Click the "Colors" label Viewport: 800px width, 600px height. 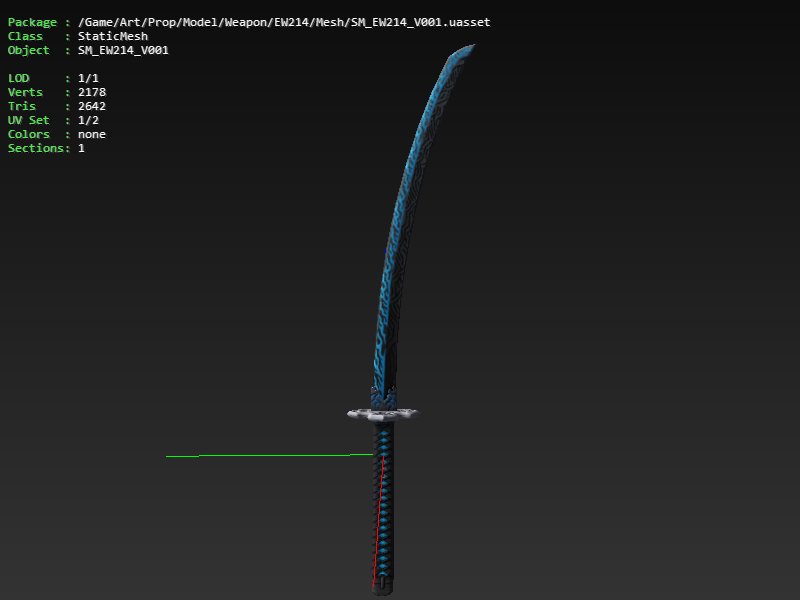29,134
